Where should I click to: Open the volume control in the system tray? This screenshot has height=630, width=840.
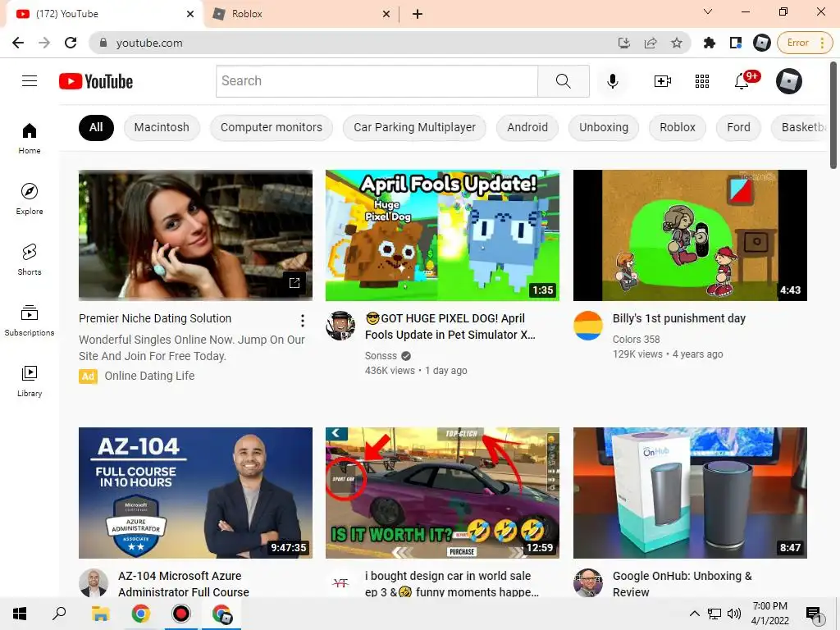pos(734,614)
